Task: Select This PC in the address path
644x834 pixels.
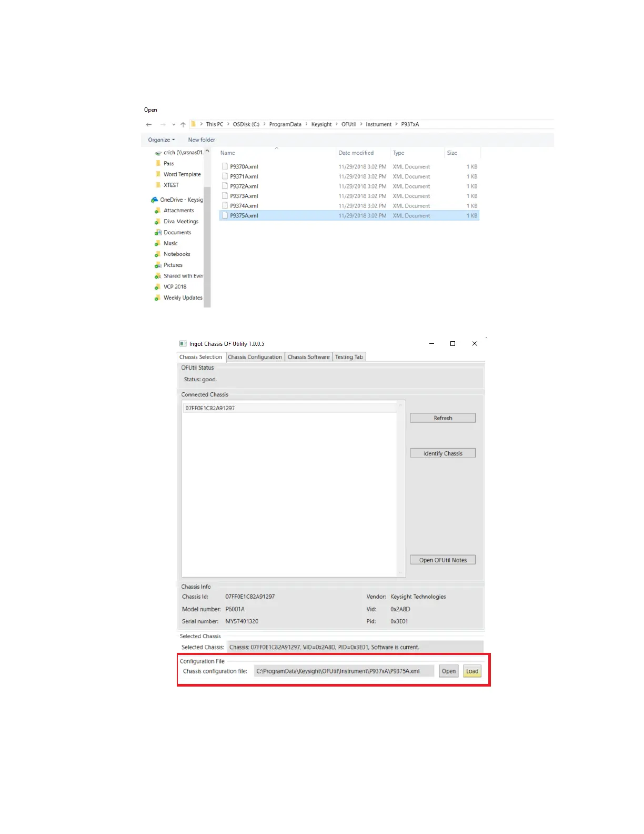Action: coord(215,125)
